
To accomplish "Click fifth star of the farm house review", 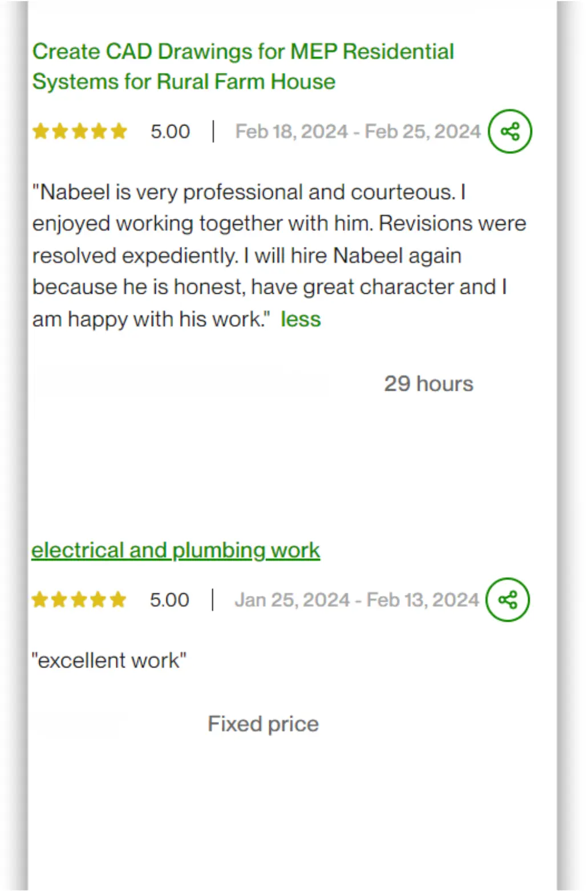I will [x=119, y=131].
